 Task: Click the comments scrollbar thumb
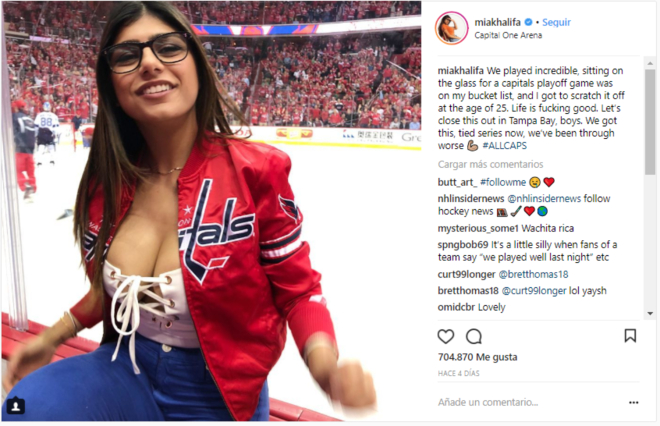[650, 122]
